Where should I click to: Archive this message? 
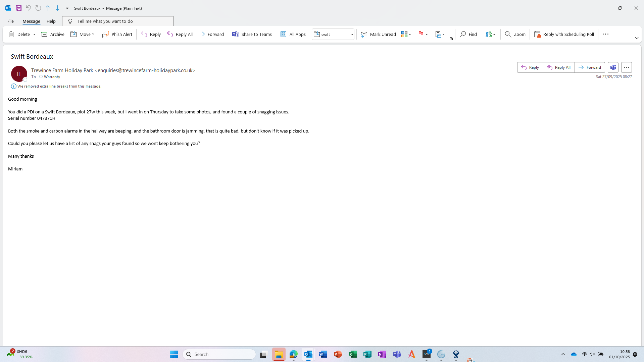click(x=53, y=34)
